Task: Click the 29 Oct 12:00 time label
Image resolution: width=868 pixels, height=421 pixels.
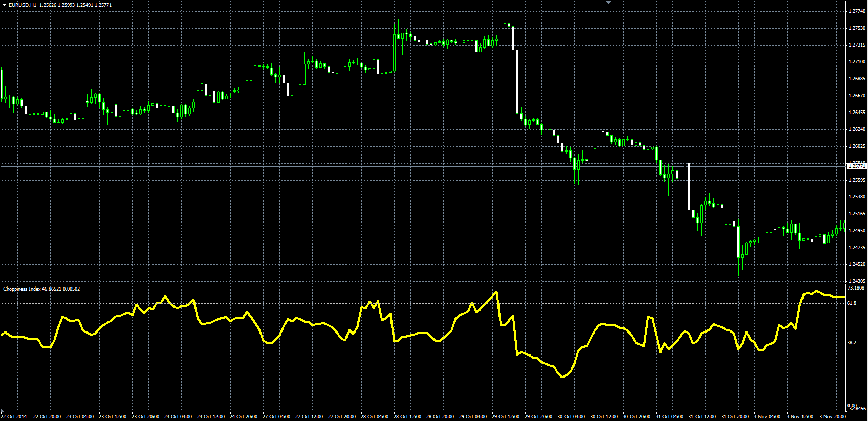Action: (x=506, y=417)
